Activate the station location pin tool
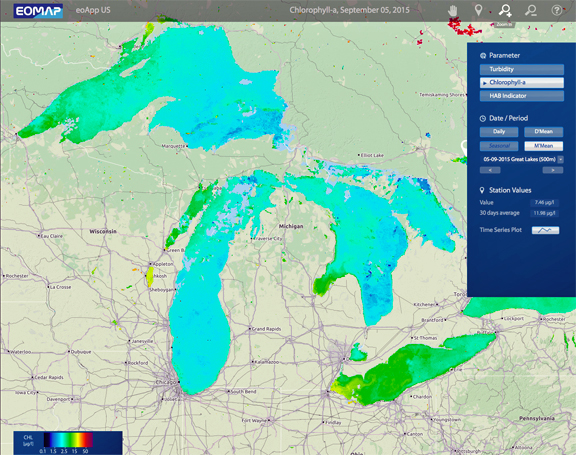Screen dimensions: 576x455 (478, 10)
